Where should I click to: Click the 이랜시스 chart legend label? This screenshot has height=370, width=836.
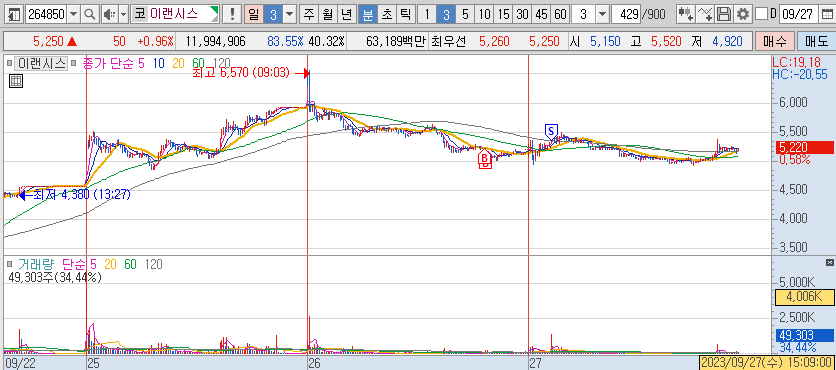tap(42, 64)
